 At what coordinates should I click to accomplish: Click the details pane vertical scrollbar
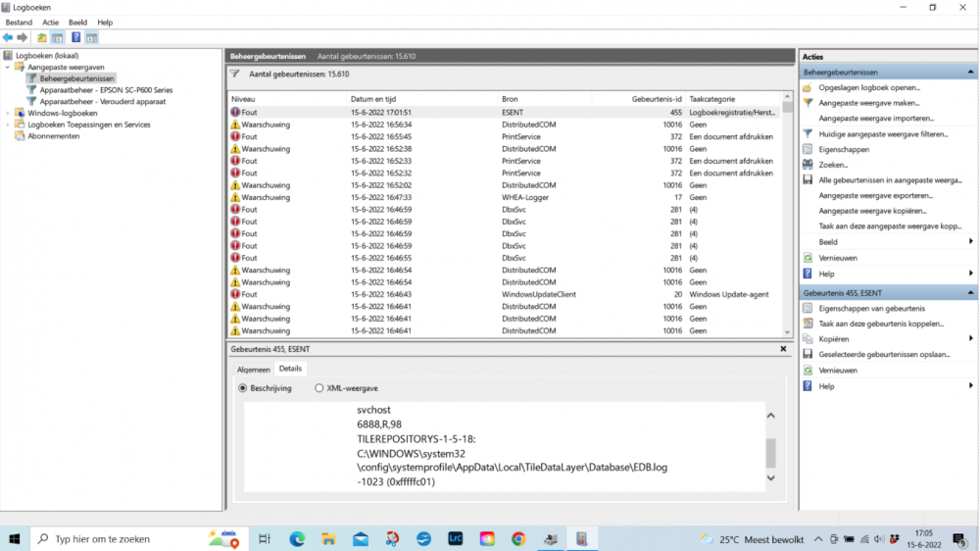point(770,451)
